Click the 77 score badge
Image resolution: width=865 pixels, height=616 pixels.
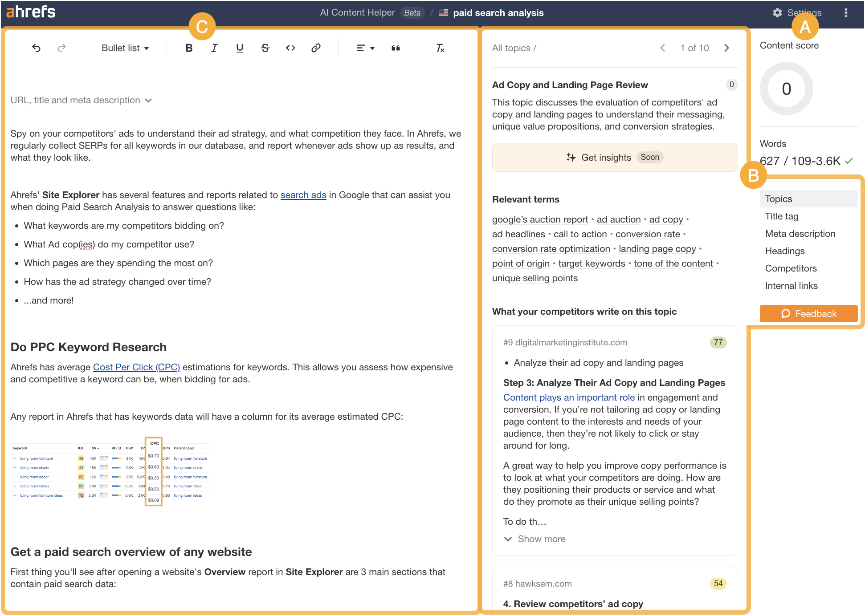click(718, 342)
